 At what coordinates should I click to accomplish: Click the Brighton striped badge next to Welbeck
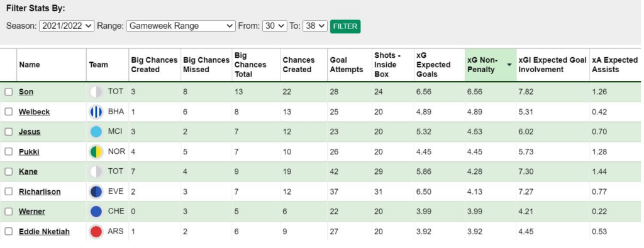coord(96,112)
